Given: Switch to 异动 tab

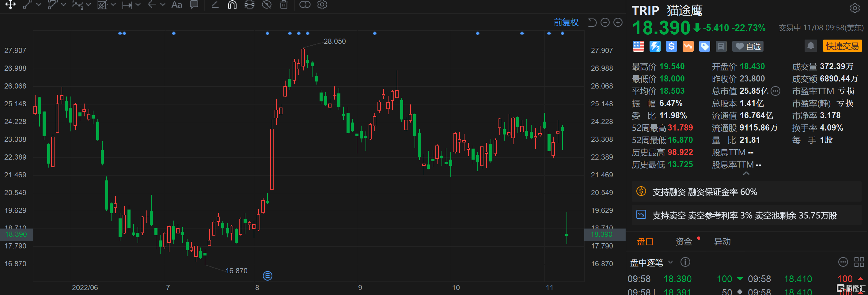Looking at the screenshot, I should click(722, 241).
